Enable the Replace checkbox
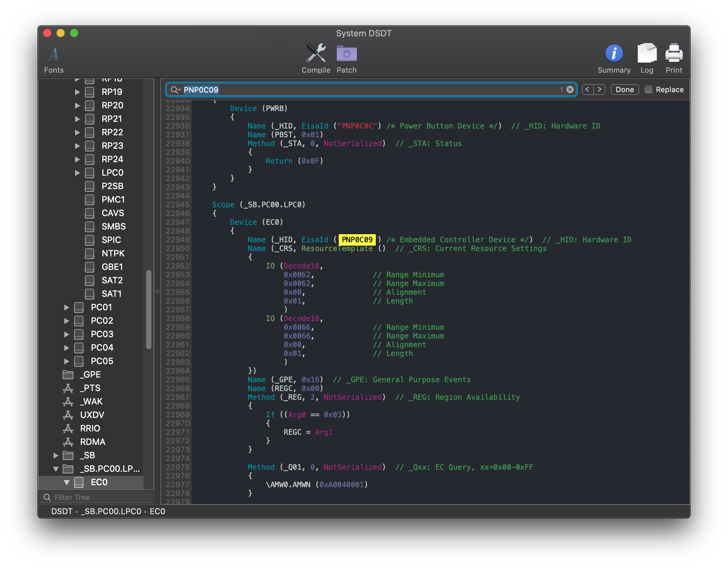Viewport: 728px width, 568px height. [x=648, y=90]
